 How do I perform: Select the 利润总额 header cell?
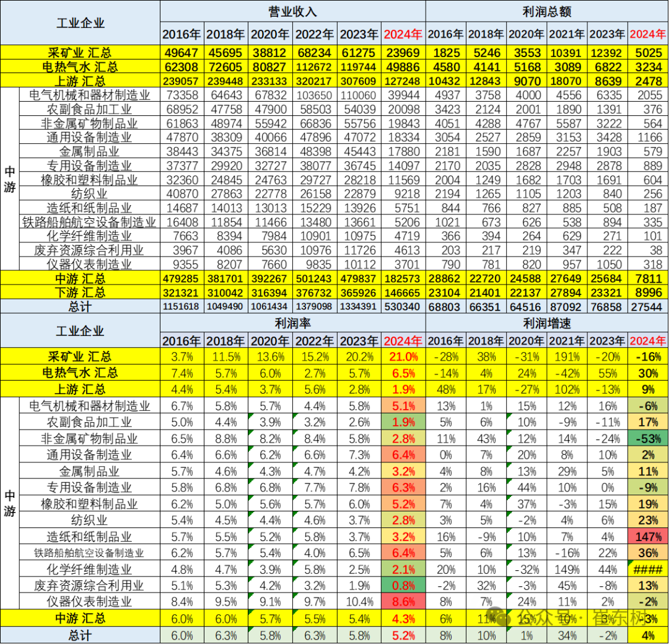(x=547, y=12)
